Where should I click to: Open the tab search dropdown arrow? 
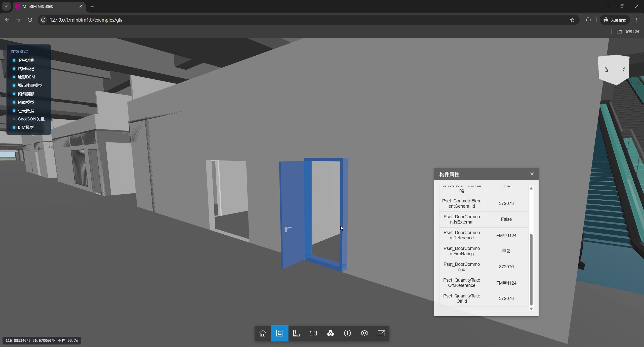click(x=6, y=6)
